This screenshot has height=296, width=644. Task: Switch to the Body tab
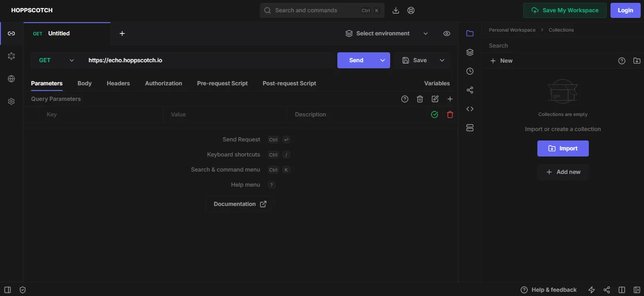84,83
